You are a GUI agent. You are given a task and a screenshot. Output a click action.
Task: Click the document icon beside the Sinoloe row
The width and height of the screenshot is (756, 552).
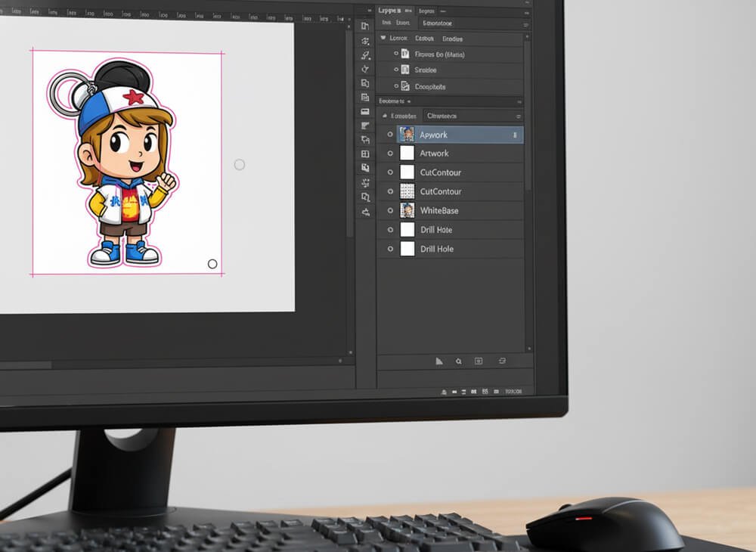(405, 70)
